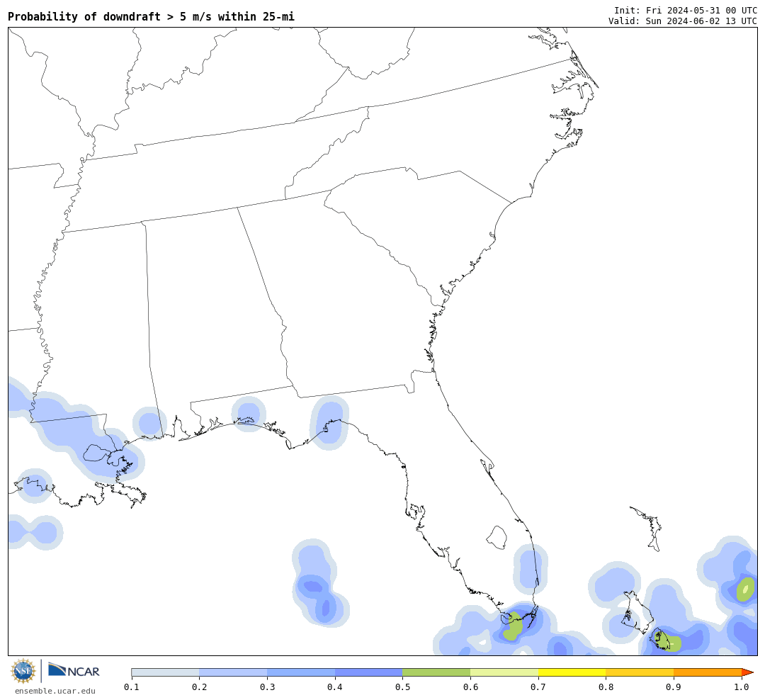Image resolution: width=765 pixels, height=700 pixels.
Task: Click the 0.7–0.8 yellow colorbar segment
Action: pos(572,672)
